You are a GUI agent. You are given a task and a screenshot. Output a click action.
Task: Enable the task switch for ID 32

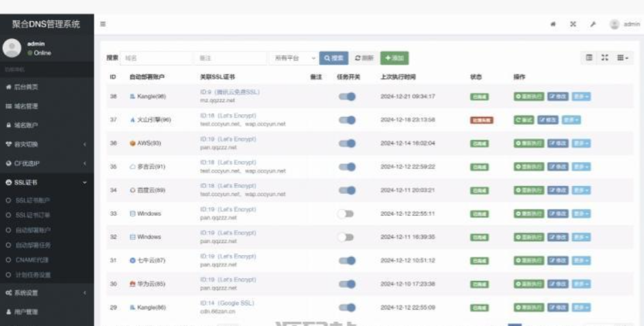click(346, 237)
